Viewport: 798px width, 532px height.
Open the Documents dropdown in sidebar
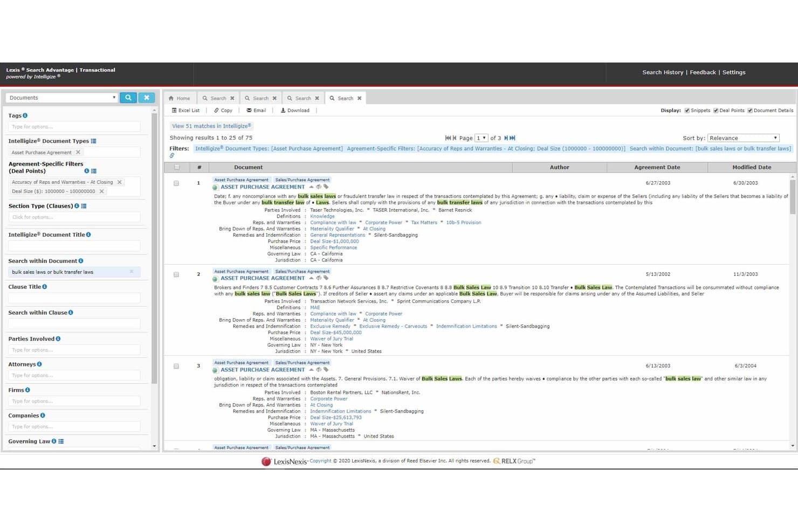point(61,98)
